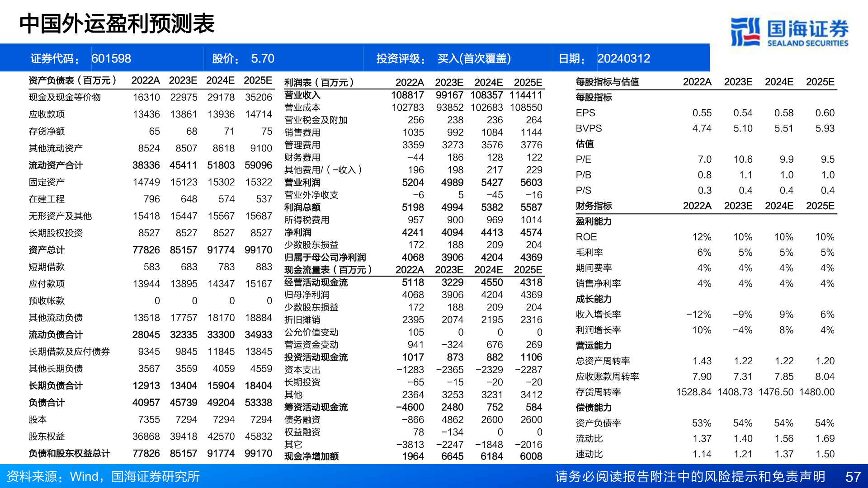The width and height of the screenshot is (868, 488).
Task: Click the risk disclaimer text in footer
Action: 690,477
